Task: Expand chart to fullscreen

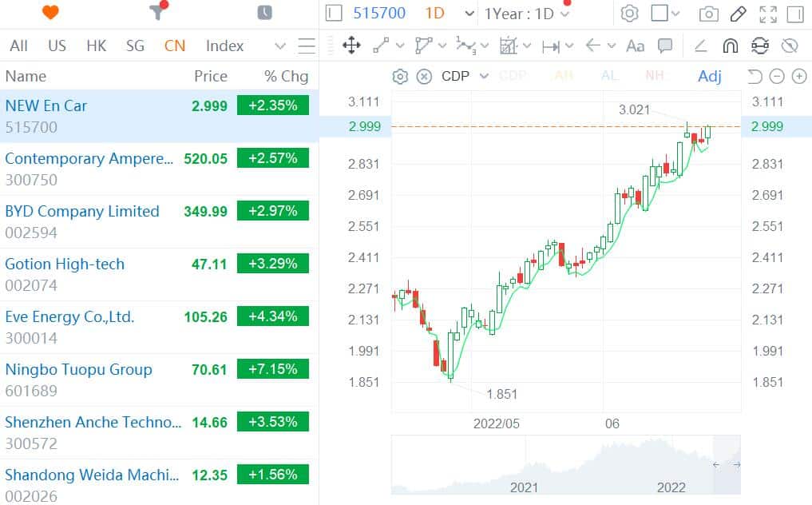Action: 768,14
